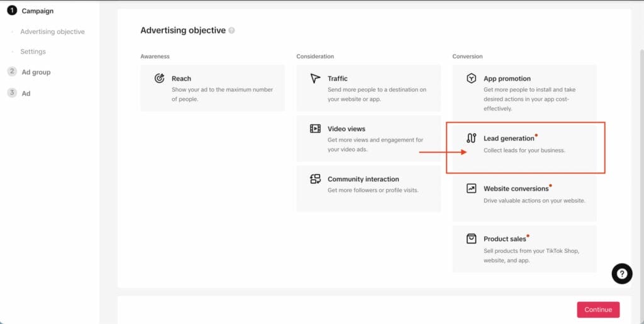Jump to Settings section in sidebar

pyautogui.click(x=33, y=52)
